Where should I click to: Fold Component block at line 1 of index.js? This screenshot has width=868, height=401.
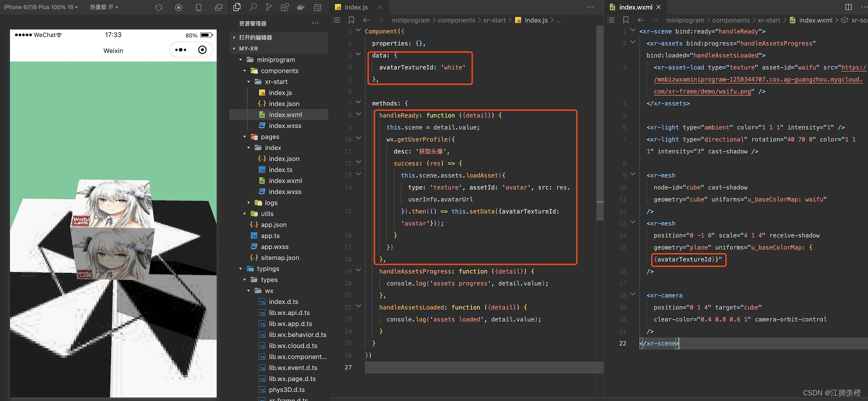coord(358,30)
